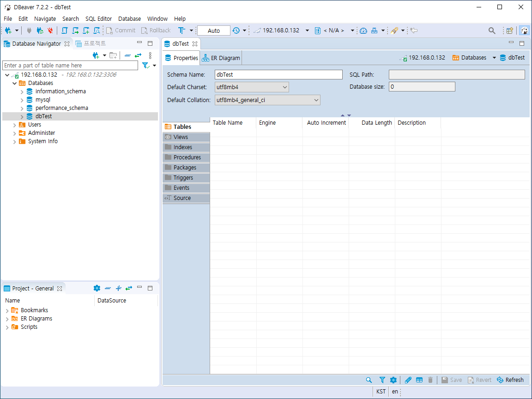Click the create new table icon at bottom
The height and width of the screenshot is (399, 532).
(x=419, y=380)
